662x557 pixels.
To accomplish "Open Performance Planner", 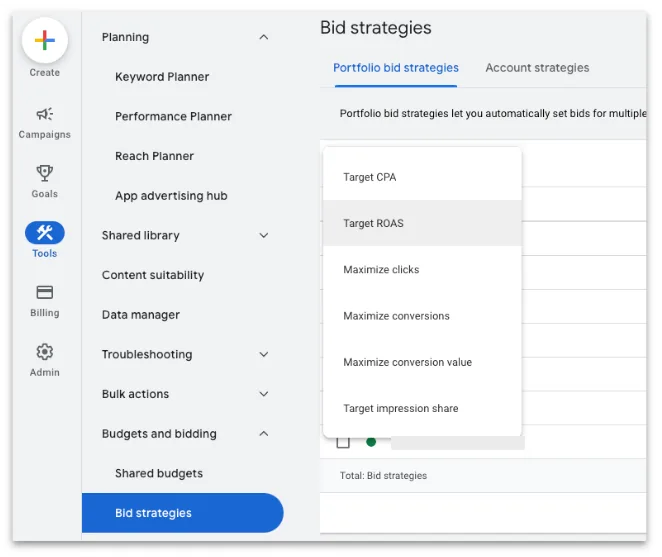I will pos(174,117).
